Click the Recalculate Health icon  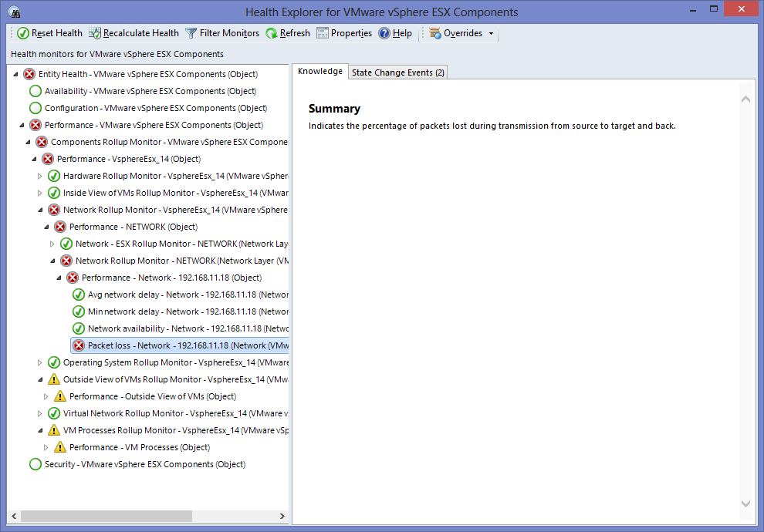[94, 33]
